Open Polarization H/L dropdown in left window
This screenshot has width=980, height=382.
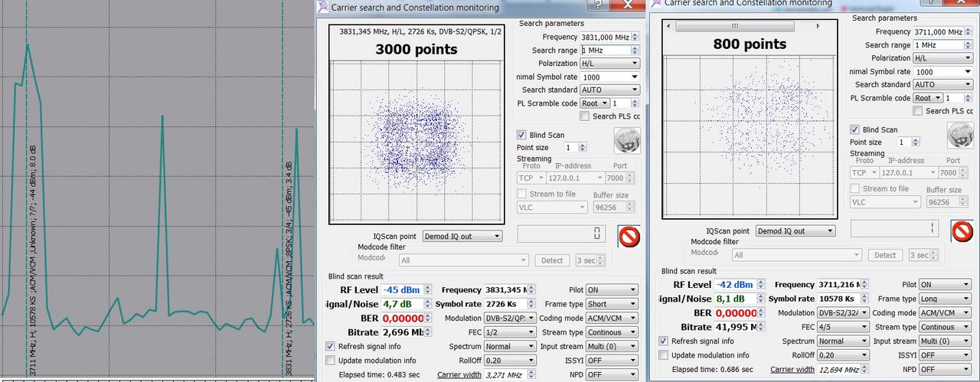(609, 64)
